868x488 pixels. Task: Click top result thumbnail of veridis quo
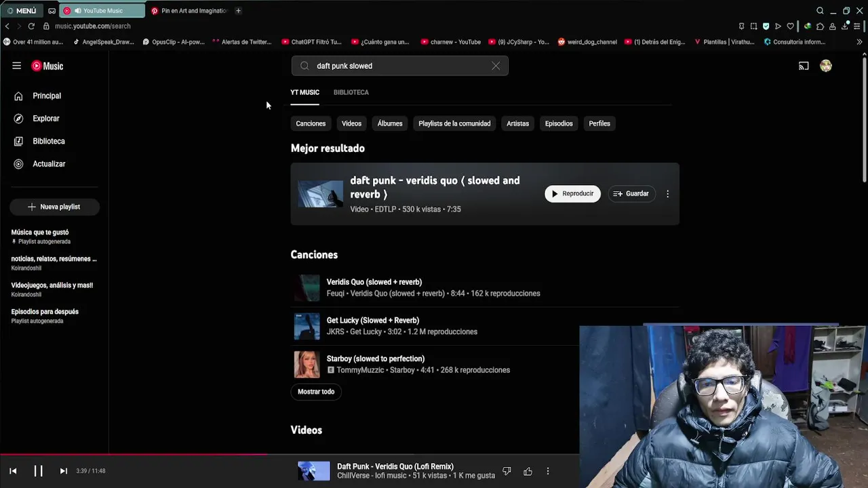[320, 194]
